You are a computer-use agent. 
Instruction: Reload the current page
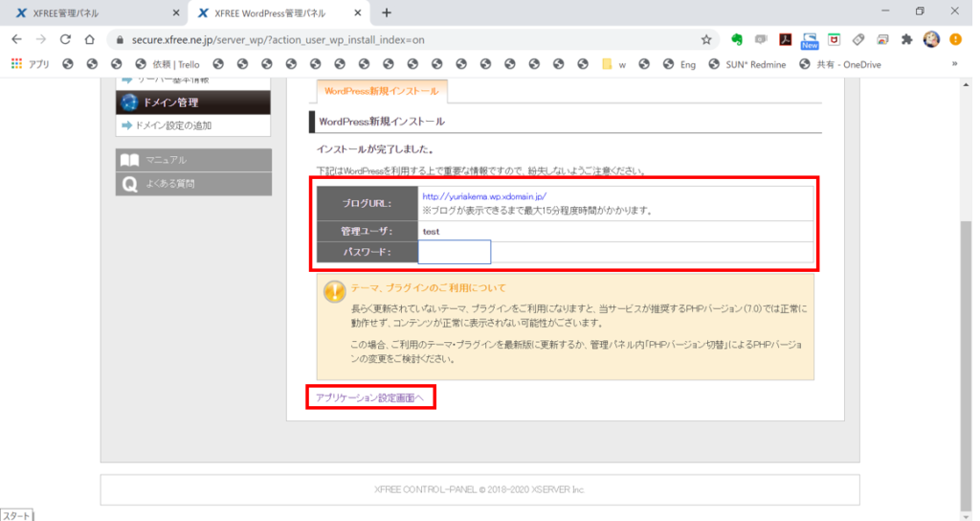click(65, 40)
